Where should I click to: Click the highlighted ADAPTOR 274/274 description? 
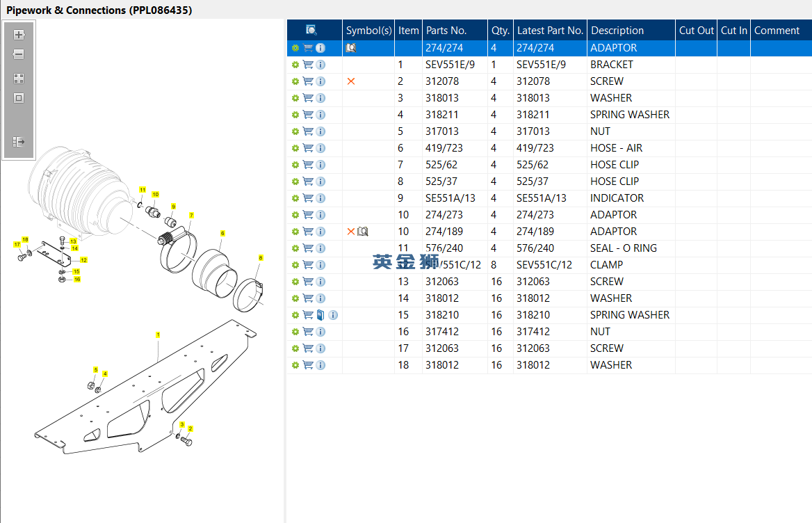614,47
